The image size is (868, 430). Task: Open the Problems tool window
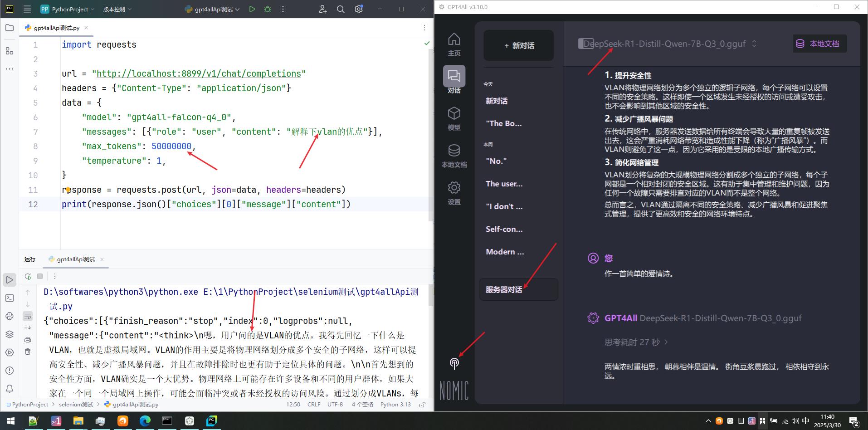pos(10,371)
